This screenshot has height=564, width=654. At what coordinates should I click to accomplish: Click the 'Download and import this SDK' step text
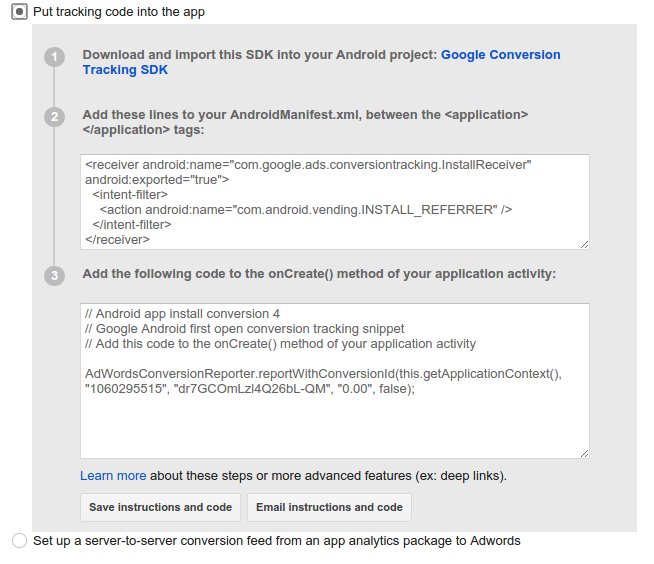[x=260, y=55]
